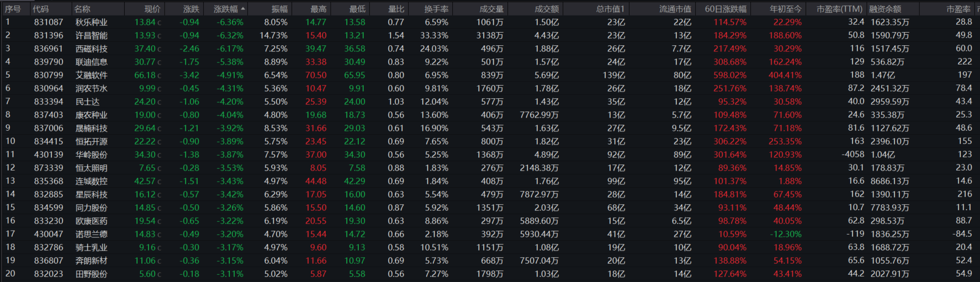
Task: Sort the table by the 序号 column header
Action: click(13, 9)
